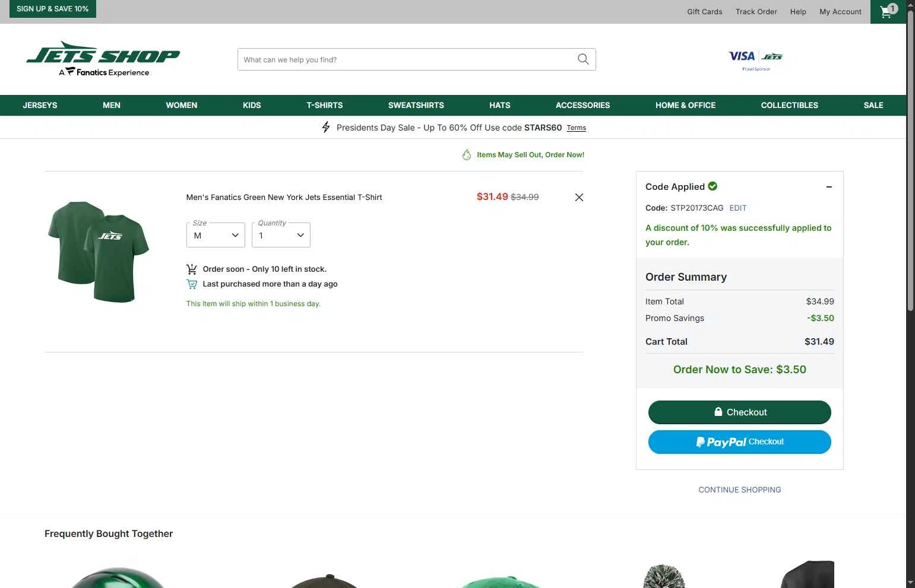Click the Item Total $34.99 value
Viewport: 915px width, 588px height.
click(820, 301)
